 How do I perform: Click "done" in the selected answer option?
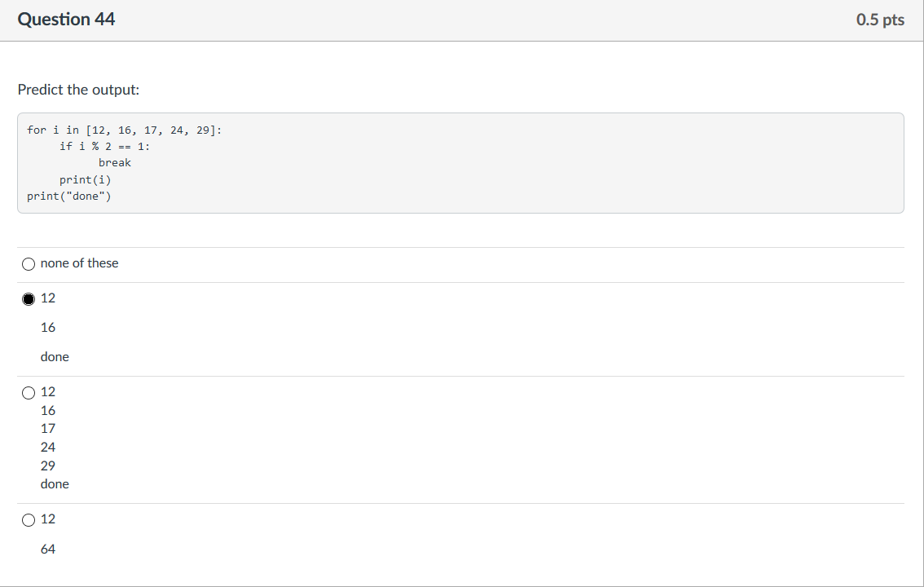click(x=55, y=357)
